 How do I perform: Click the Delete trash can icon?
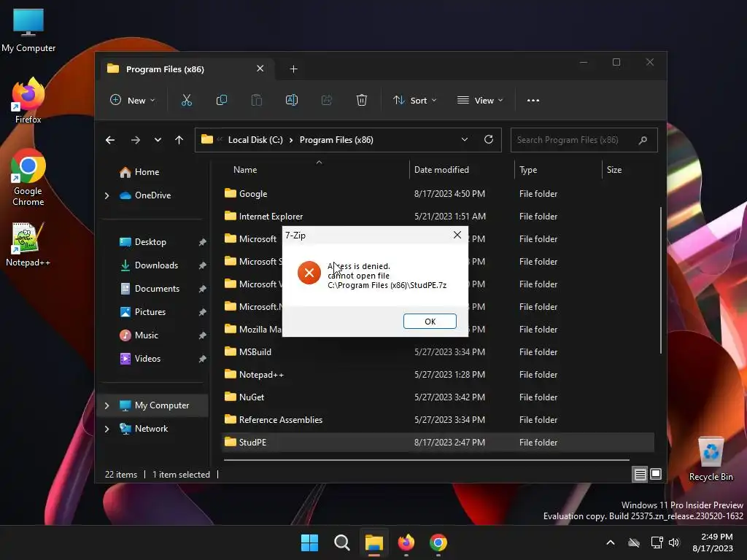(362, 101)
